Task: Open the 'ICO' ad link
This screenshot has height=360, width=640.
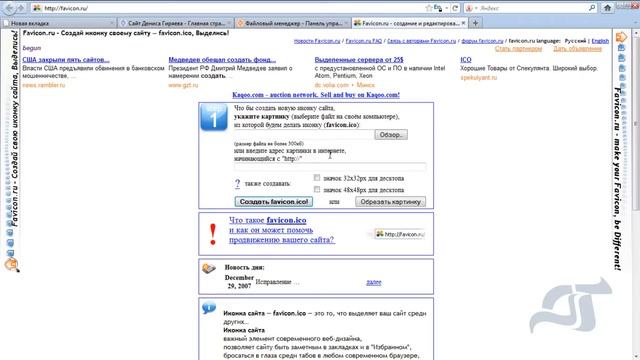Action: [466, 60]
